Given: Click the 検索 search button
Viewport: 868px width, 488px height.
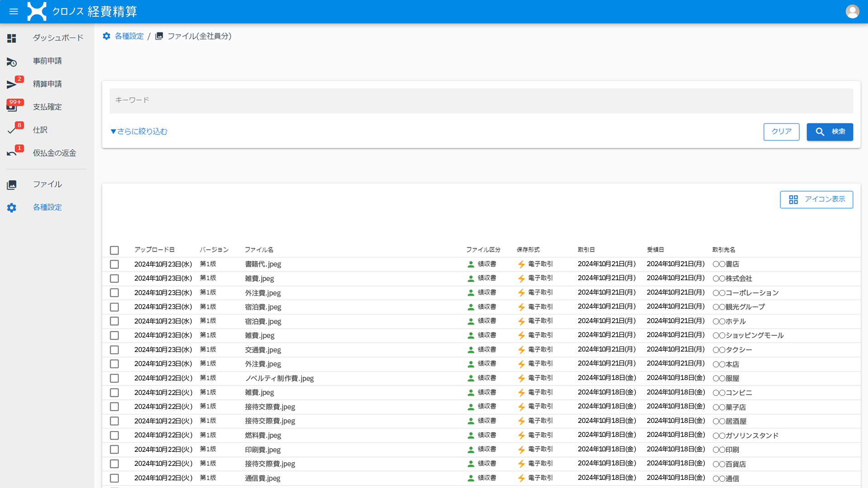Looking at the screenshot, I should tap(830, 132).
